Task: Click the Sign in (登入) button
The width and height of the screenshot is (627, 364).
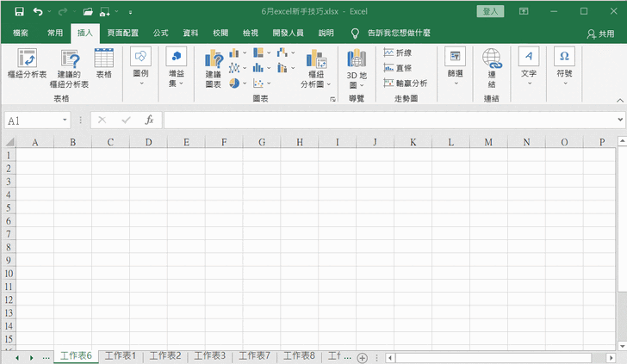Action: coord(491,12)
